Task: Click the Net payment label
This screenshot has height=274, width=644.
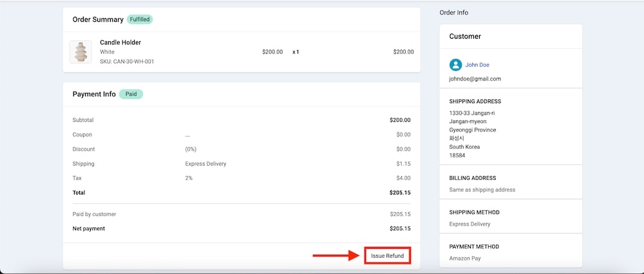Action: pos(88,228)
